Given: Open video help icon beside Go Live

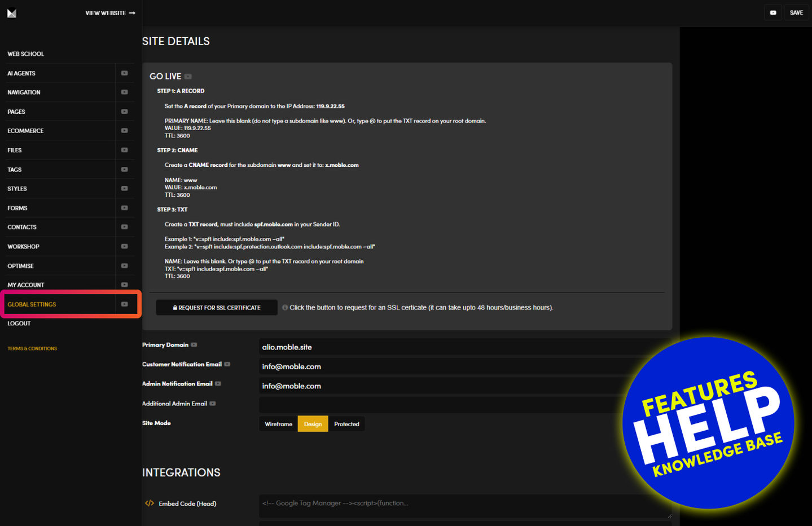Looking at the screenshot, I should pyautogui.click(x=188, y=77).
